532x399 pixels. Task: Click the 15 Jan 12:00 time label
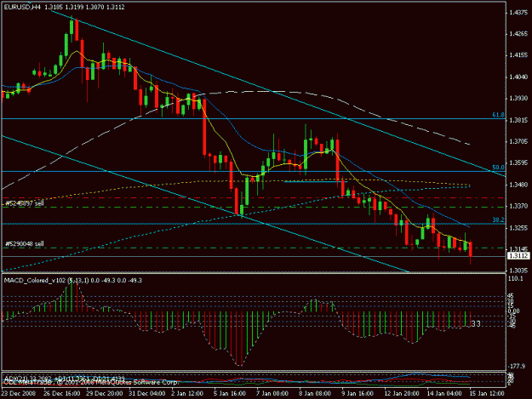[x=487, y=394]
